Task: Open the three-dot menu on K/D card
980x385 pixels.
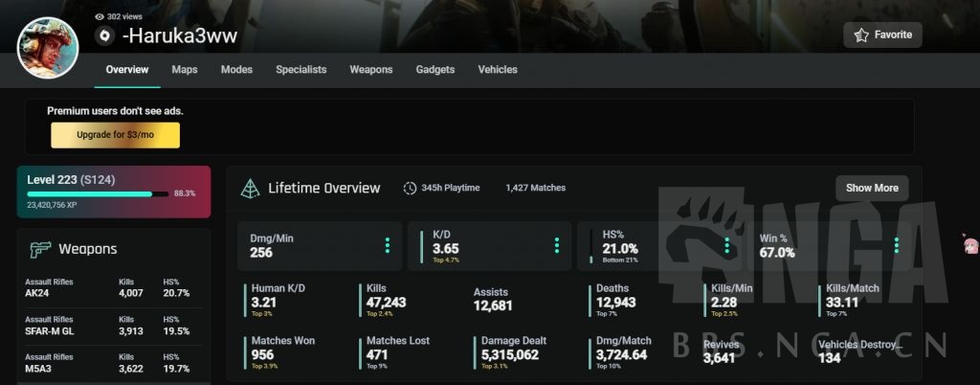Action: click(557, 245)
